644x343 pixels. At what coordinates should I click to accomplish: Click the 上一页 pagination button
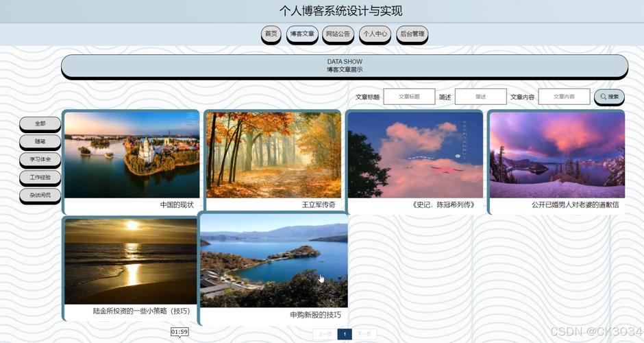click(325, 334)
